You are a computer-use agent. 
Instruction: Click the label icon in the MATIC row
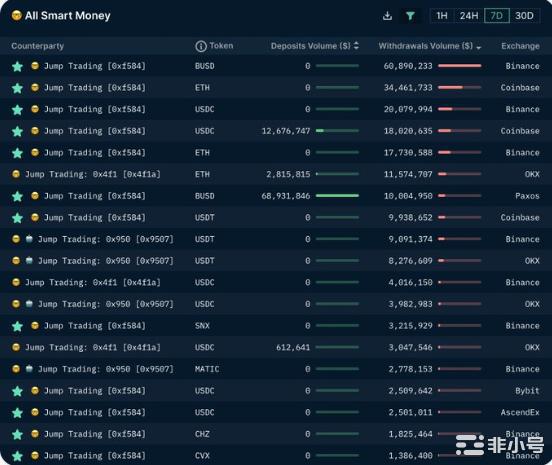[29, 369]
